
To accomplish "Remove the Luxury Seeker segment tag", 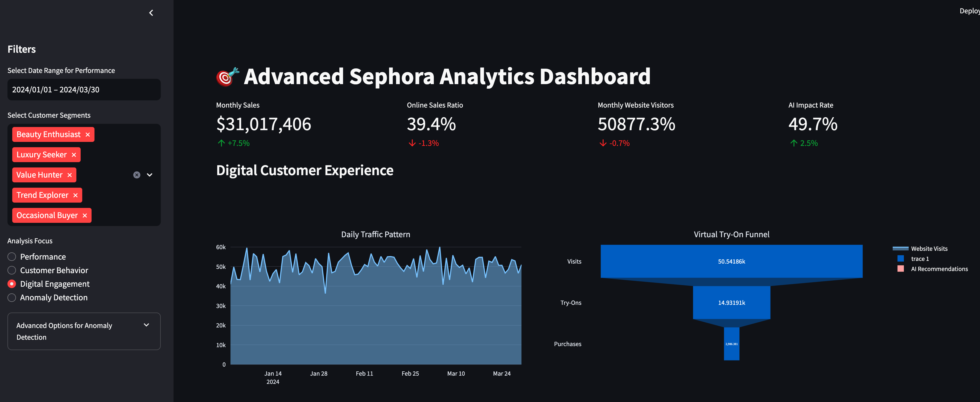I will click(x=74, y=155).
